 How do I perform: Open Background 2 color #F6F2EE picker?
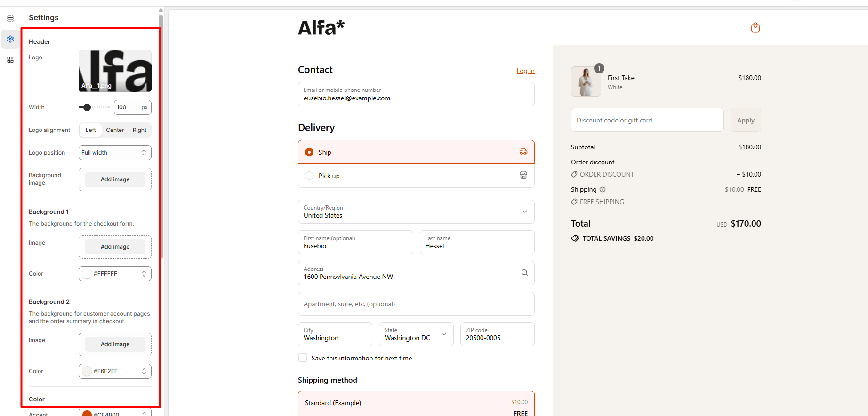tap(115, 371)
